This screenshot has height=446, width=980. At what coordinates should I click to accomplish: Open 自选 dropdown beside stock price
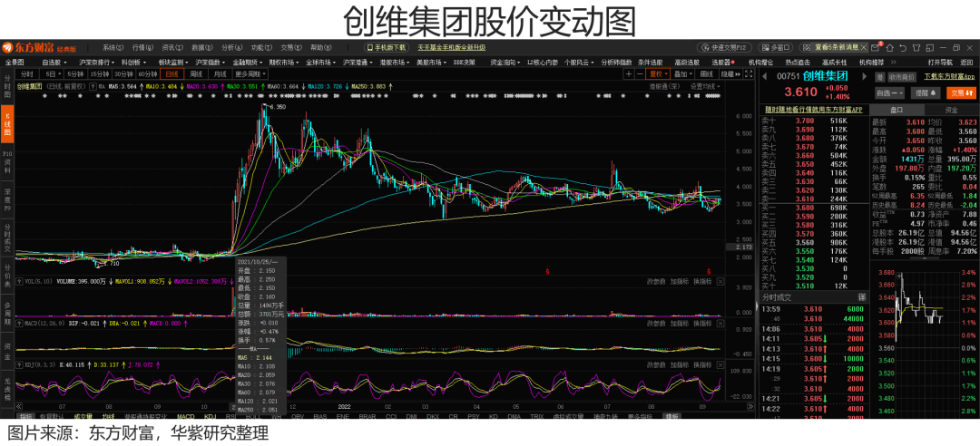tap(891, 92)
